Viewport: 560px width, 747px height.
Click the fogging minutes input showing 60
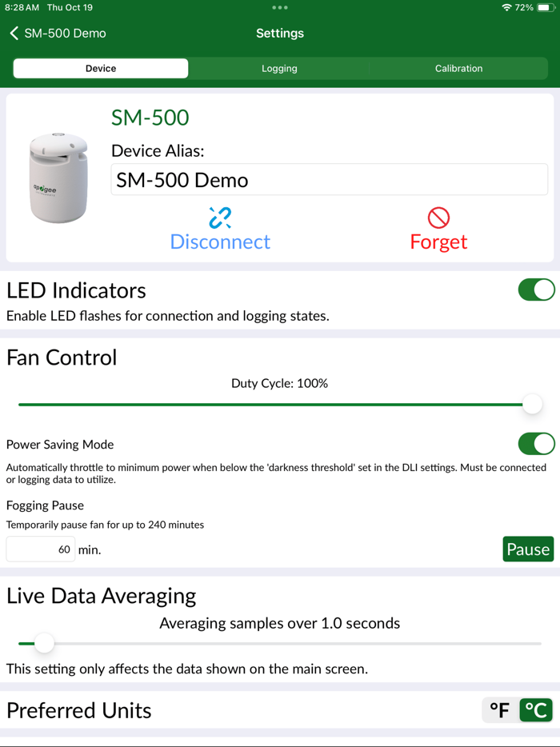coord(40,549)
